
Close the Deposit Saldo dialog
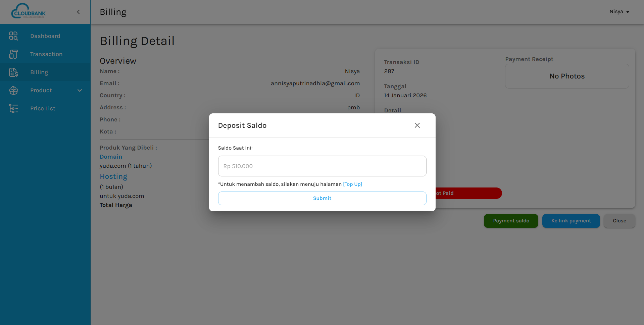pyautogui.click(x=417, y=125)
